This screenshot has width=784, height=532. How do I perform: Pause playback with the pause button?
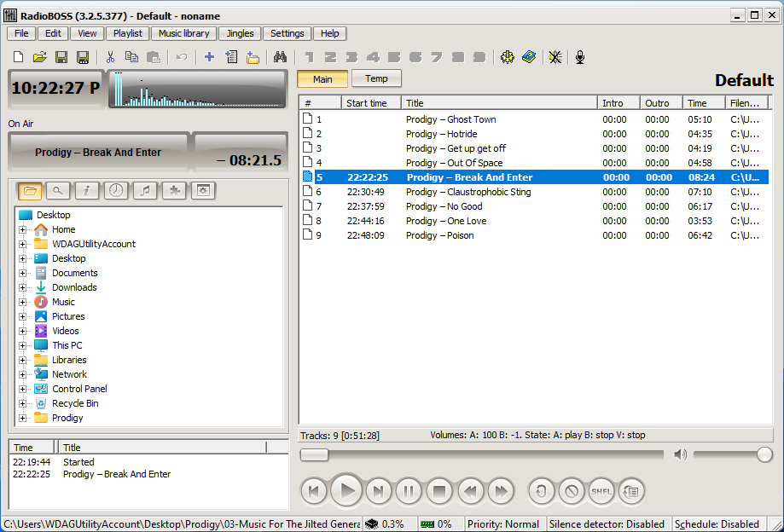point(409,492)
